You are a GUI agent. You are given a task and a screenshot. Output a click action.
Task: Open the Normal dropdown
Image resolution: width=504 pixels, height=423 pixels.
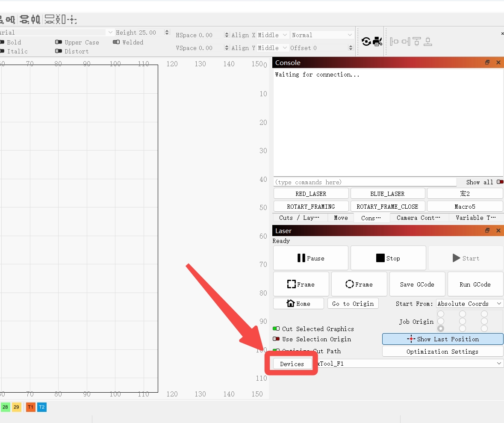point(322,35)
